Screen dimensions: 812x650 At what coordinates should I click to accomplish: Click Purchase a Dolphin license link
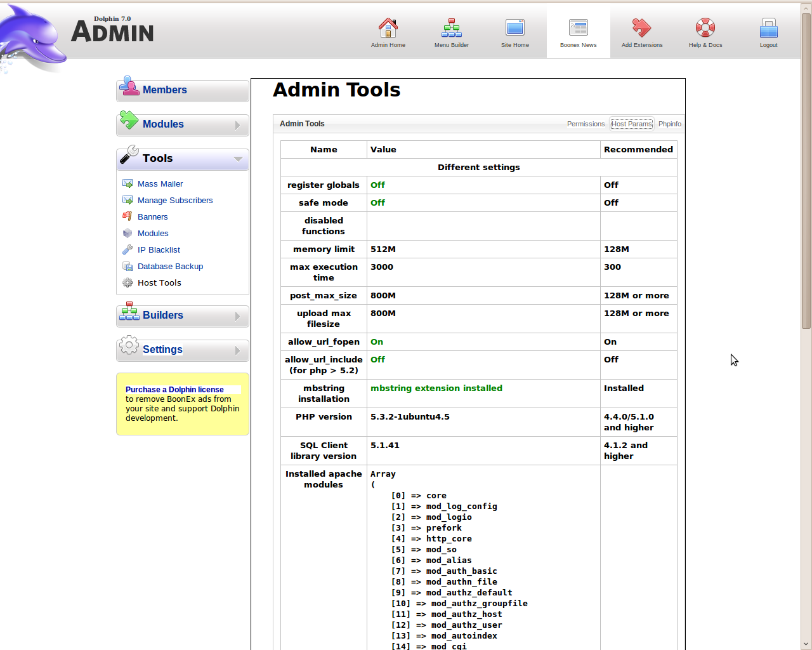(174, 390)
